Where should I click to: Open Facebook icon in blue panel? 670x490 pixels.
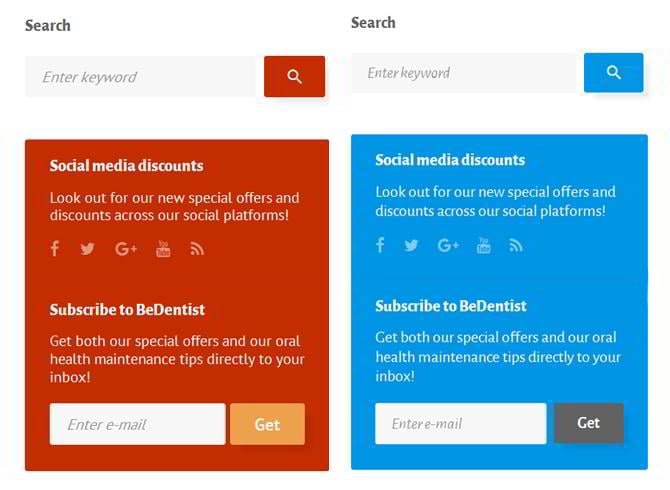coord(380,245)
